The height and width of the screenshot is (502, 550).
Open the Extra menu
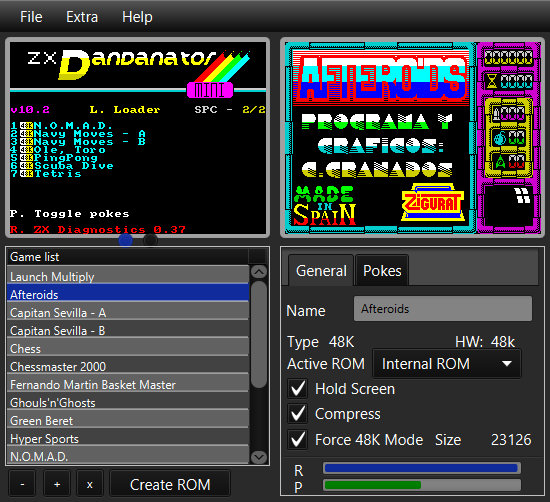[82, 17]
